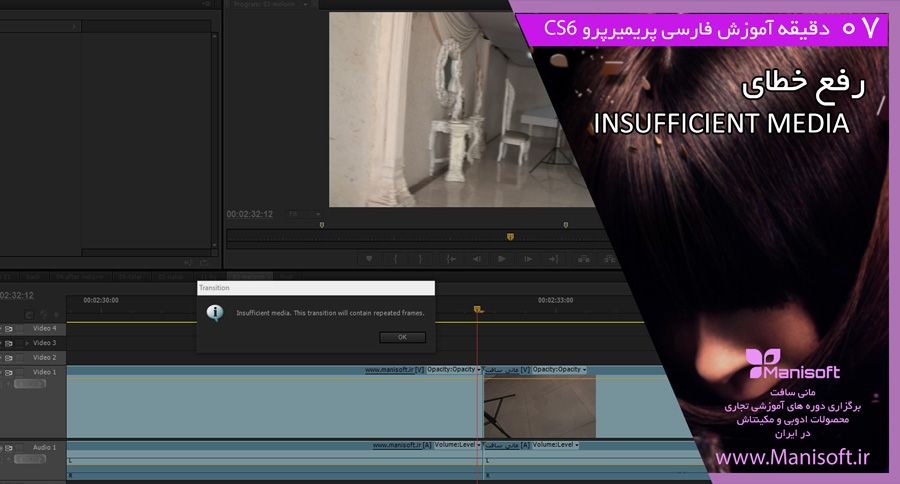Viewport: 900px width, 484px height.
Task: Click the Mark Out bracket button
Action: pyautogui.click(x=421, y=259)
